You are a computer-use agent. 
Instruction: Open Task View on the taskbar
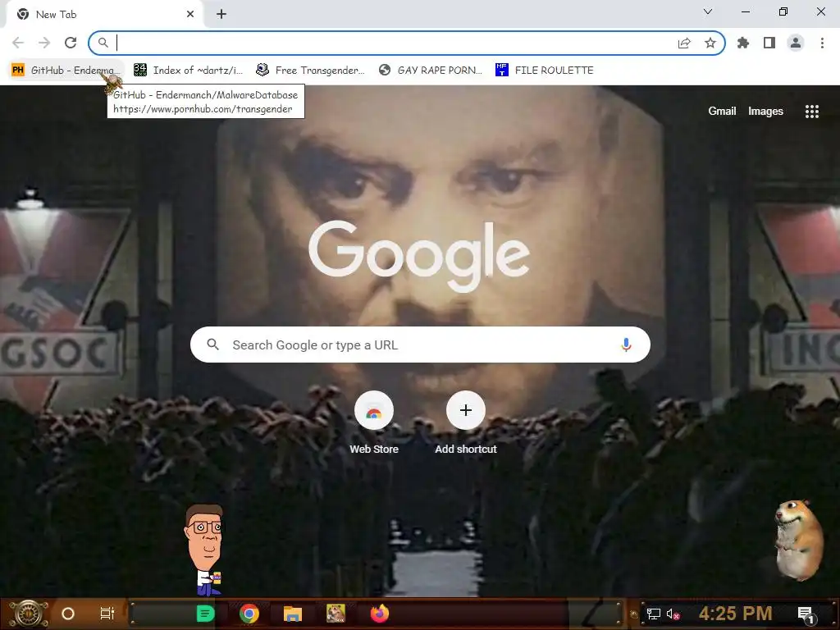click(107, 614)
